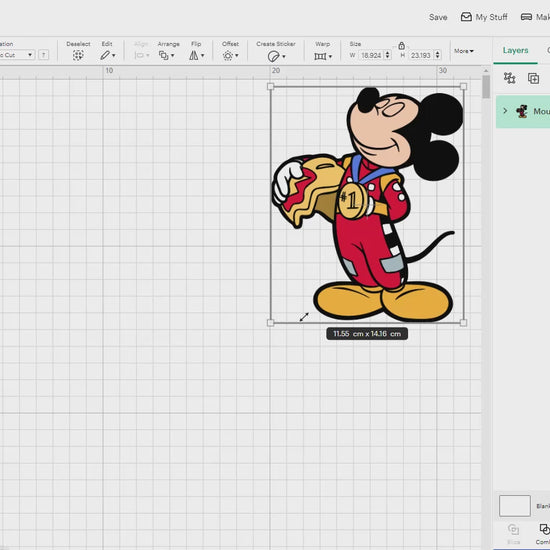Click the Flip mirror icon
The height and width of the screenshot is (550, 550).
tap(194, 55)
